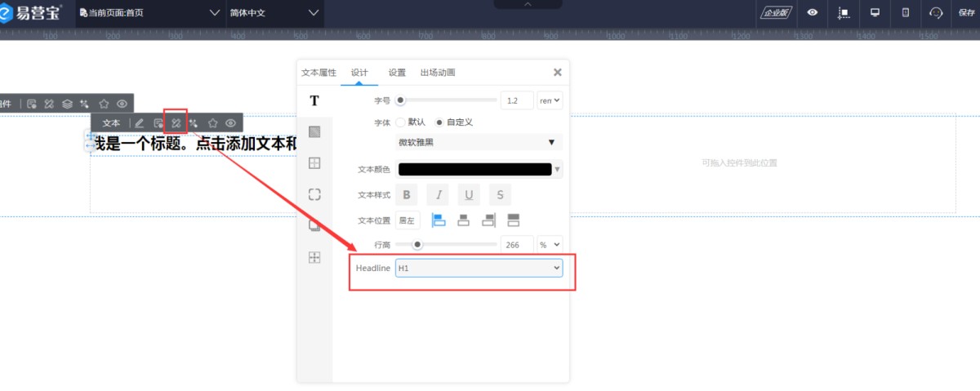Select left text alignment icon
The width and height of the screenshot is (980, 391).
[x=438, y=220]
